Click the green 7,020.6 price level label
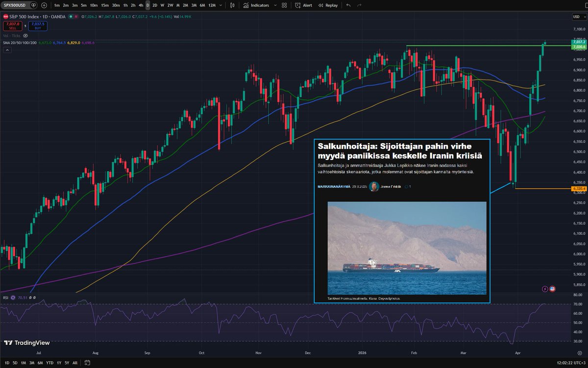Viewport: 588px width, 368px height. pyautogui.click(x=578, y=47)
